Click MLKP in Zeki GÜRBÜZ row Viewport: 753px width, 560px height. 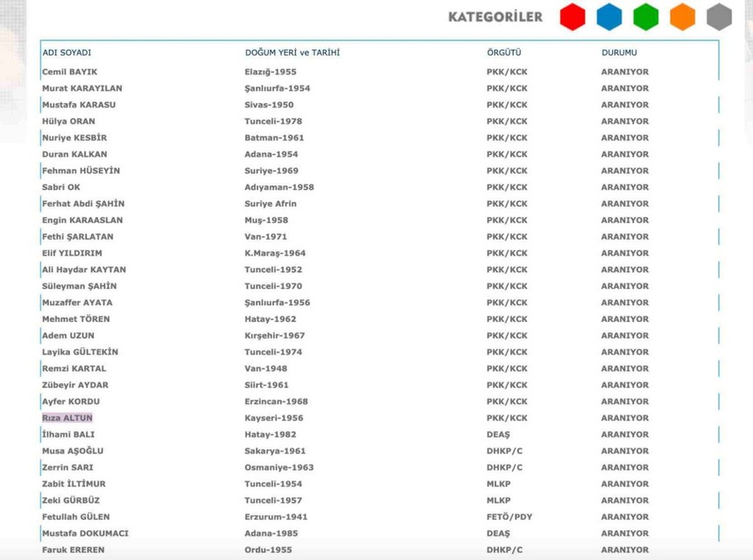[x=498, y=500]
